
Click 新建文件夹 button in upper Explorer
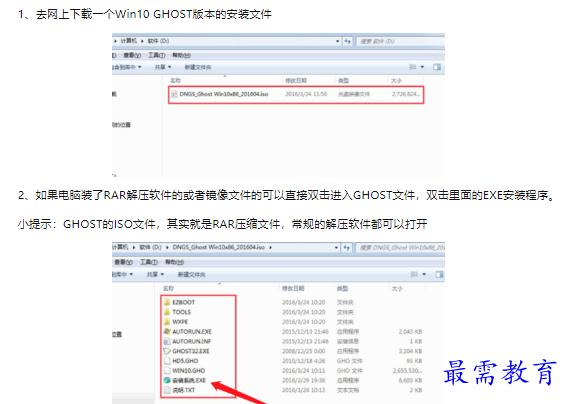click(x=198, y=67)
